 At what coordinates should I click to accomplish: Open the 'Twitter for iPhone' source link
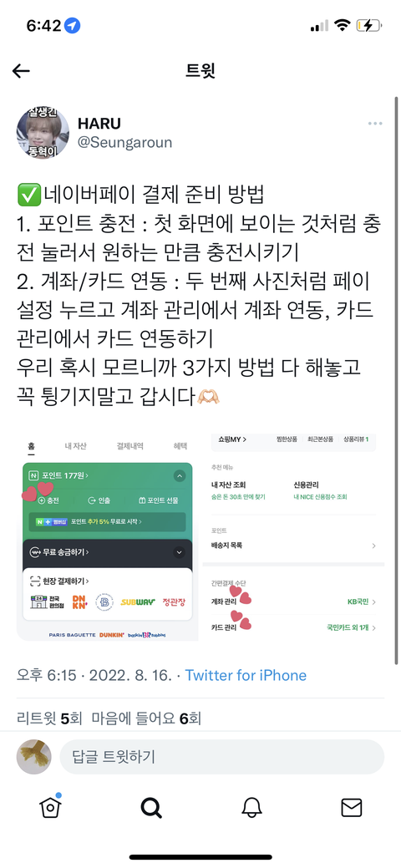coord(246,675)
